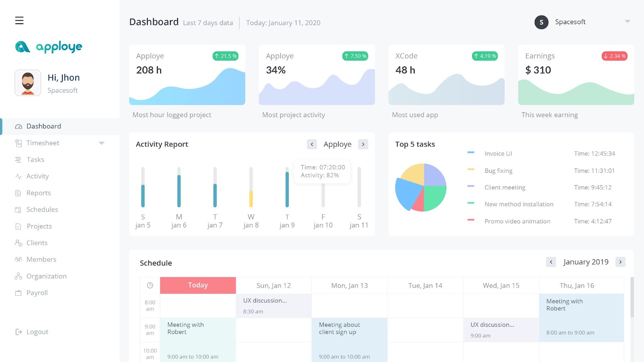Click the yellow Bug fixing legend swatch
This screenshot has width=644, height=362.
coord(470,170)
